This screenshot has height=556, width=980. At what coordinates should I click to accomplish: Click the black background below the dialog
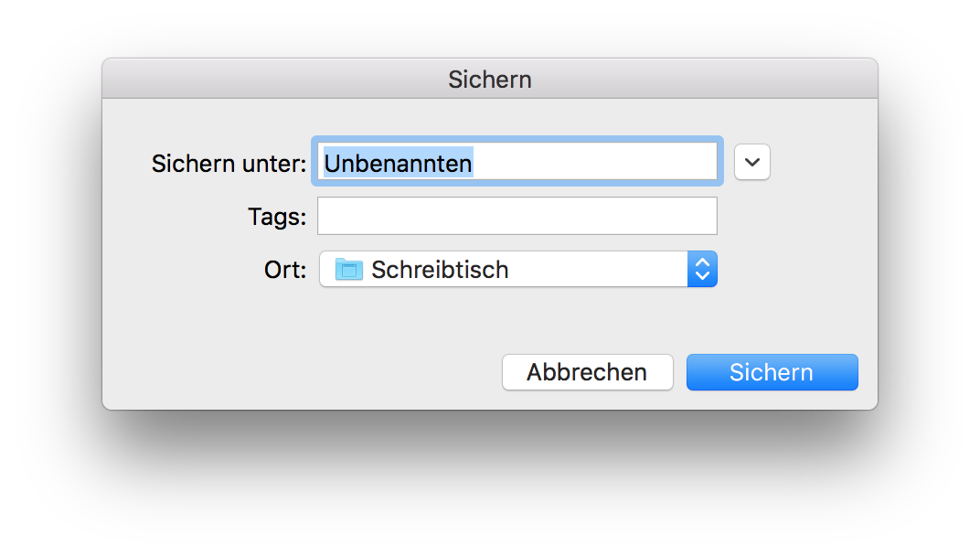[x=490, y=485]
